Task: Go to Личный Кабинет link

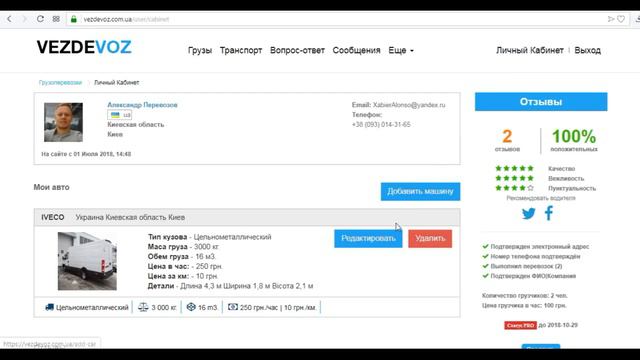Action: [x=529, y=50]
